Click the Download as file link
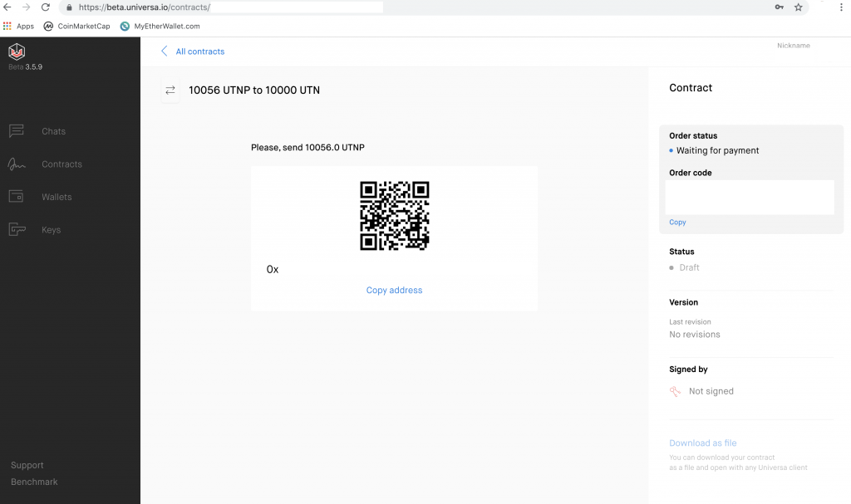This screenshot has width=851, height=504. click(702, 443)
